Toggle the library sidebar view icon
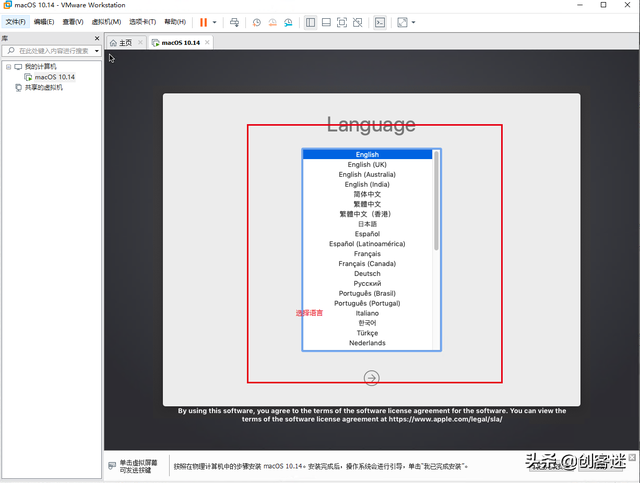 (310, 22)
